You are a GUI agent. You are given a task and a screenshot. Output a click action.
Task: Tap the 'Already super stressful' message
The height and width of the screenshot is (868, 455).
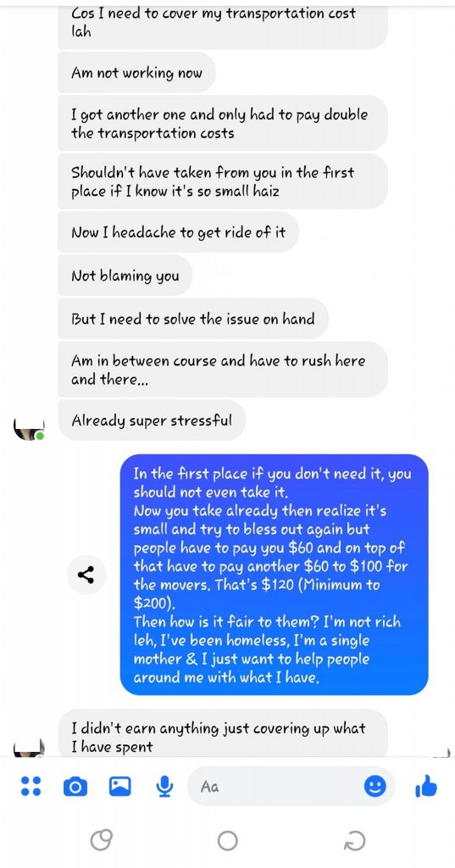[152, 420]
